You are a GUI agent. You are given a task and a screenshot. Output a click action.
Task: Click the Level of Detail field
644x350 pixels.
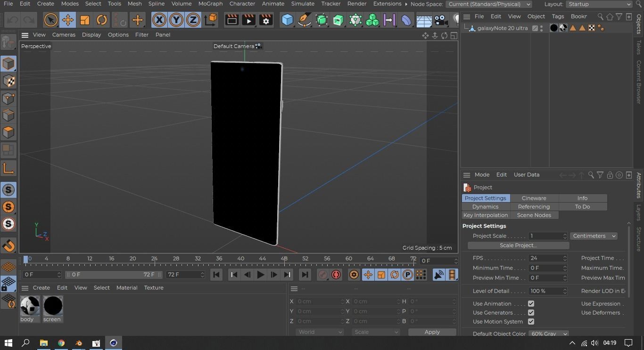pyautogui.click(x=547, y=291)
